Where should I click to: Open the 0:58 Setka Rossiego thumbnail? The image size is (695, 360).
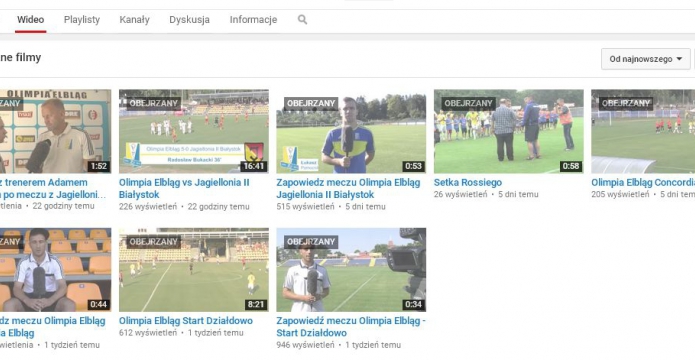tap(508, 131)
